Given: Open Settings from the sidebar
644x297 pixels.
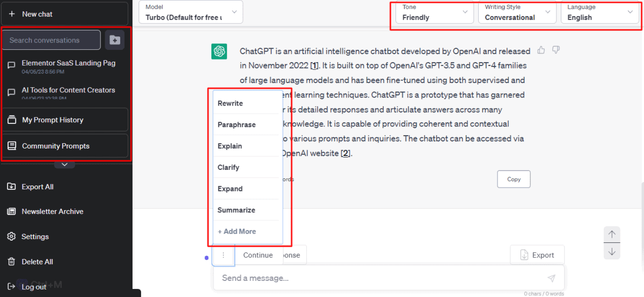Looking at the screenshot, I should tap(35, 236).
